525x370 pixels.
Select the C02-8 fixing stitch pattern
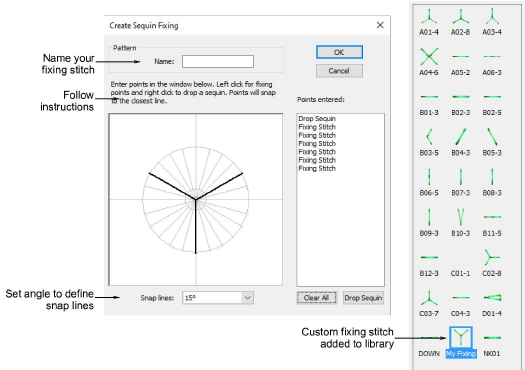point(492,263)
